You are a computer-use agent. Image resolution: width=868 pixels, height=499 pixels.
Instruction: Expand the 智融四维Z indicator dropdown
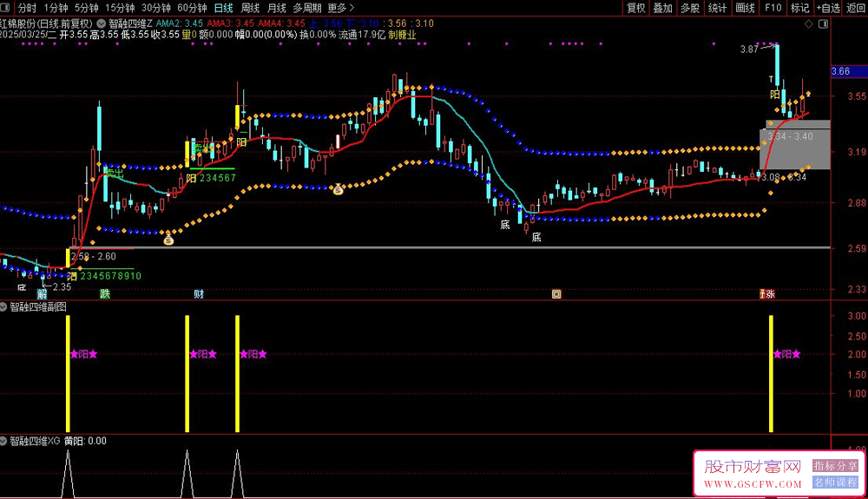(x=102, y=23)
